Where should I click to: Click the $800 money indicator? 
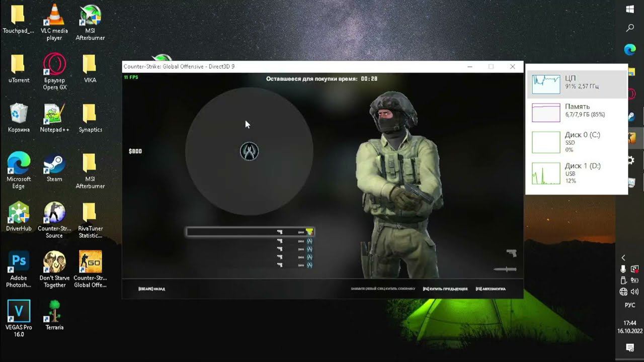click(x=135, y=151)
